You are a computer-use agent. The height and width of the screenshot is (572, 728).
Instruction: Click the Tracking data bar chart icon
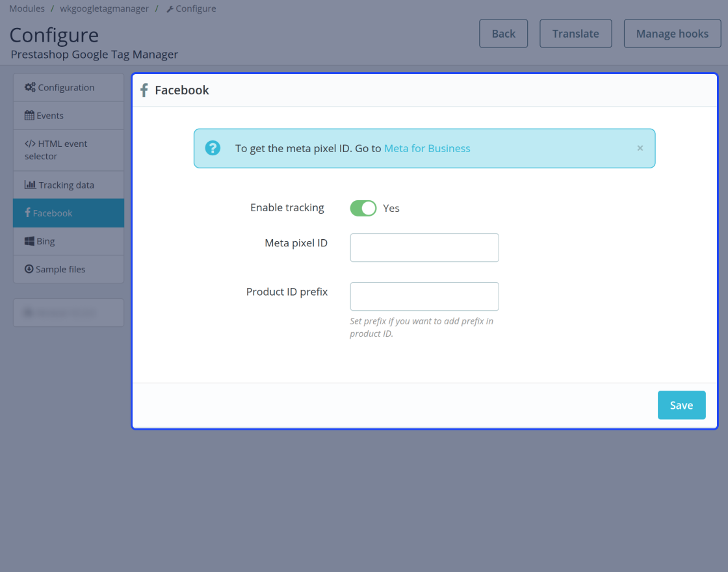(x=30, y=185)
